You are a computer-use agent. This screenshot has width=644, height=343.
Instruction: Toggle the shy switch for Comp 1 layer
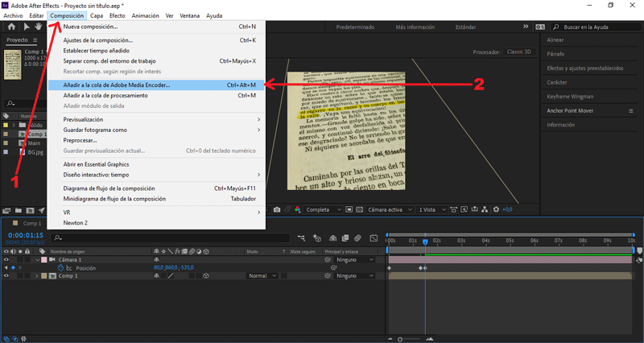[156, 275]
